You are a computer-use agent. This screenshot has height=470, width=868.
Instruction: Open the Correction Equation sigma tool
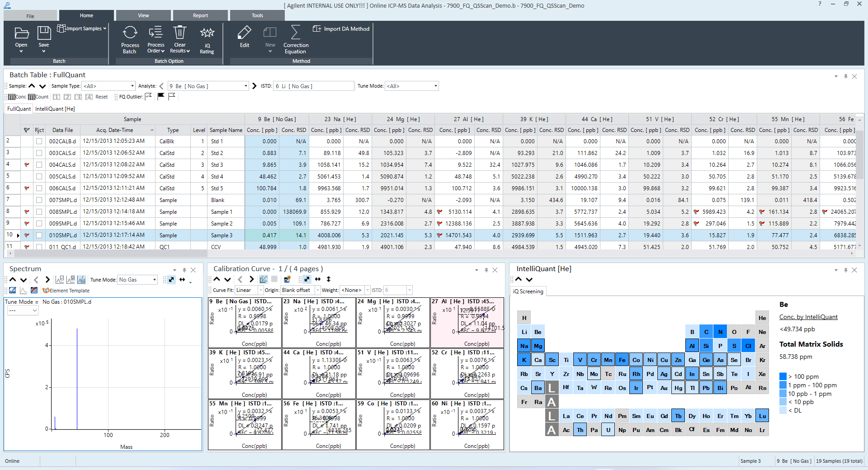296,33
